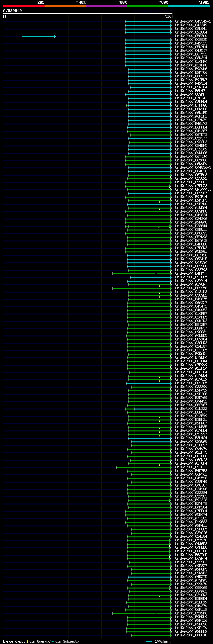The height and width of the screenshot is (644, 213).
Task: Click the long green alignment bar for B4FMY7
Action: tap(142, 274)
